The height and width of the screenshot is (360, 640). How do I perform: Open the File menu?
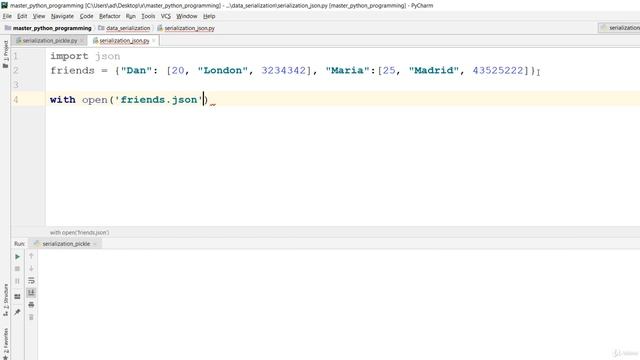(x=7, y=16)
